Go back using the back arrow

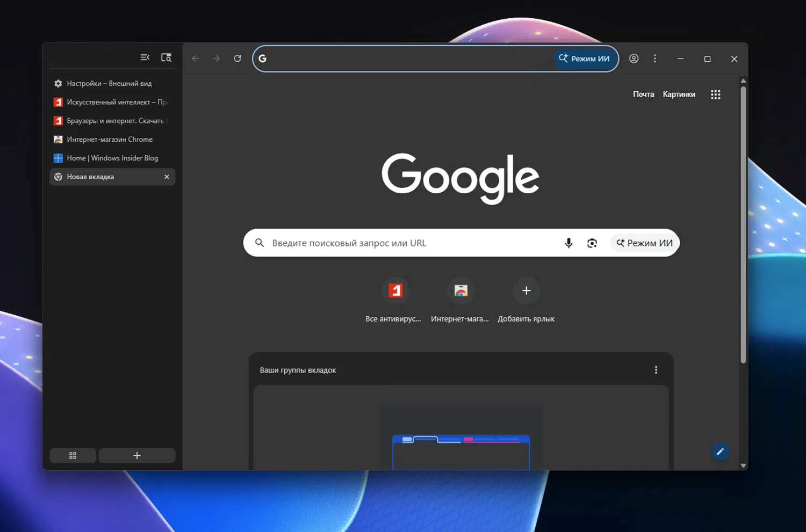[x=196, y=59]
